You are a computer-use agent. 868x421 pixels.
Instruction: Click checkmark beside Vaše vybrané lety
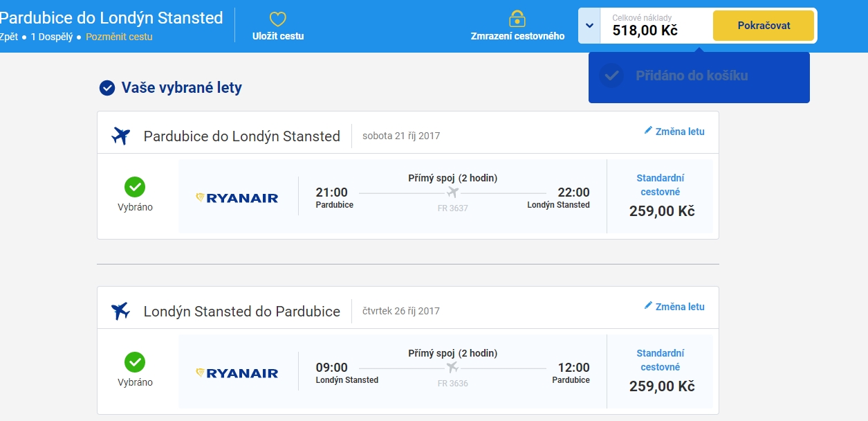tap(107, 88)
